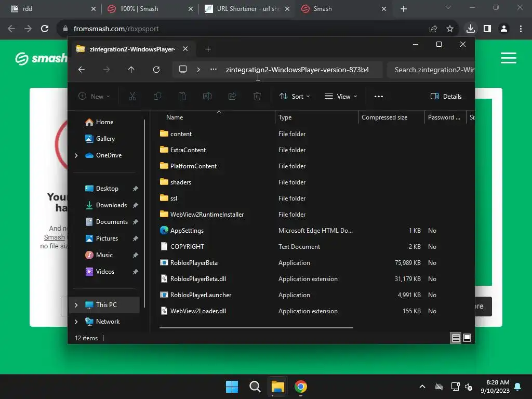The width and height of the screenshot is (532, 399).
Task: Open the See more three-dots toolbar menu
Action: (379, 96)
